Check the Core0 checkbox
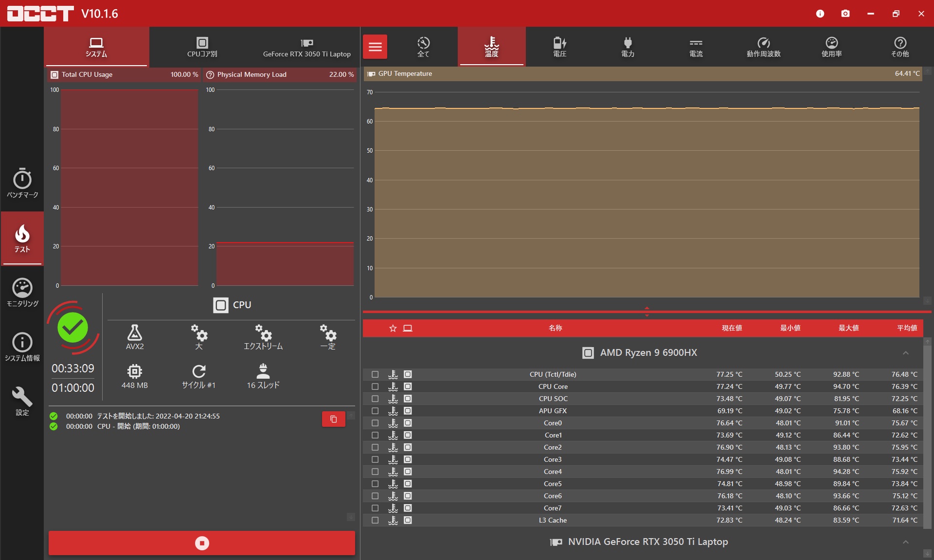The height and width of the screenshot is (560, 934). pos(375,423)
